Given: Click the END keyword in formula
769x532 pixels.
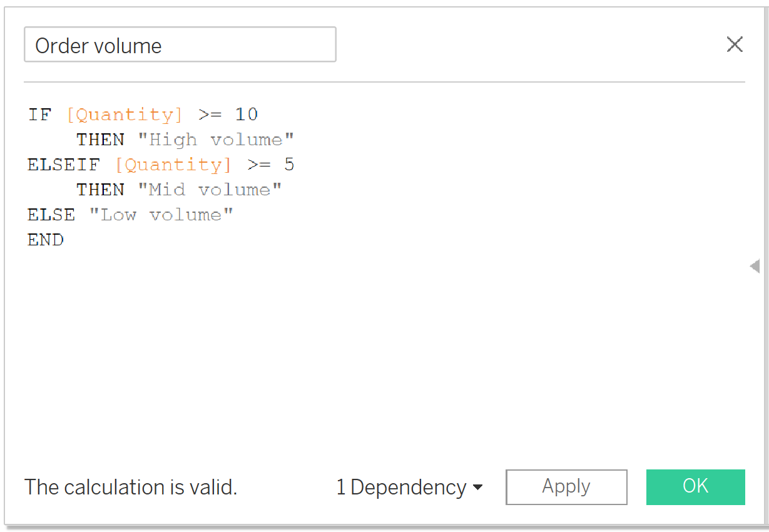Looking at the screenshot, I should pos(46,240).
